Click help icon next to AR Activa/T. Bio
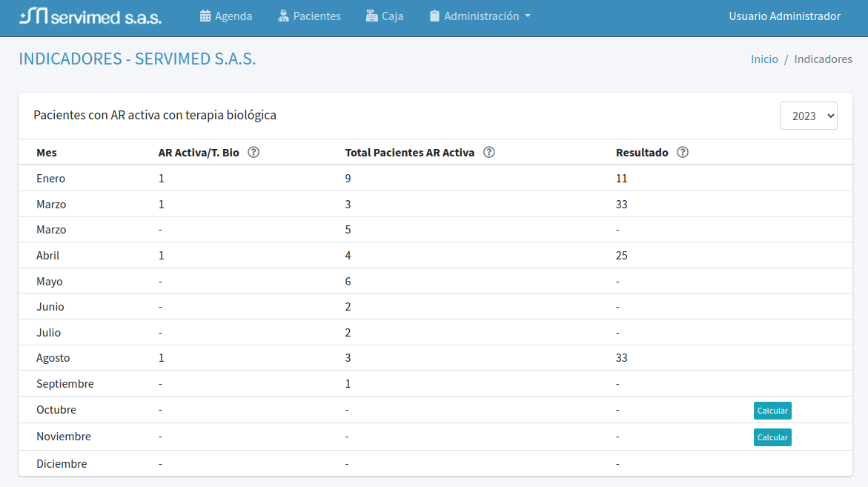 pos(254,153)
